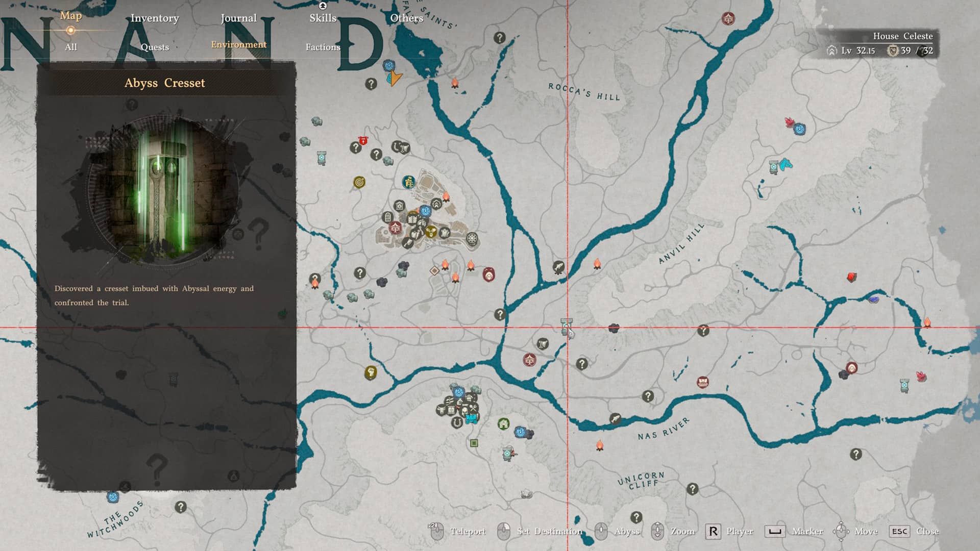Filter map by Quests
This screenshot has width=980, height=551.
tap(155, 47)
